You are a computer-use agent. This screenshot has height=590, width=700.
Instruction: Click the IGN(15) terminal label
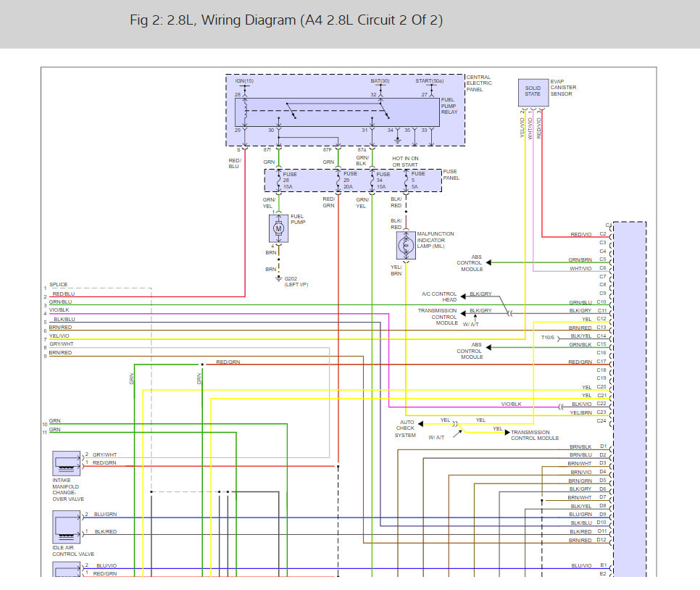(244, 80)
